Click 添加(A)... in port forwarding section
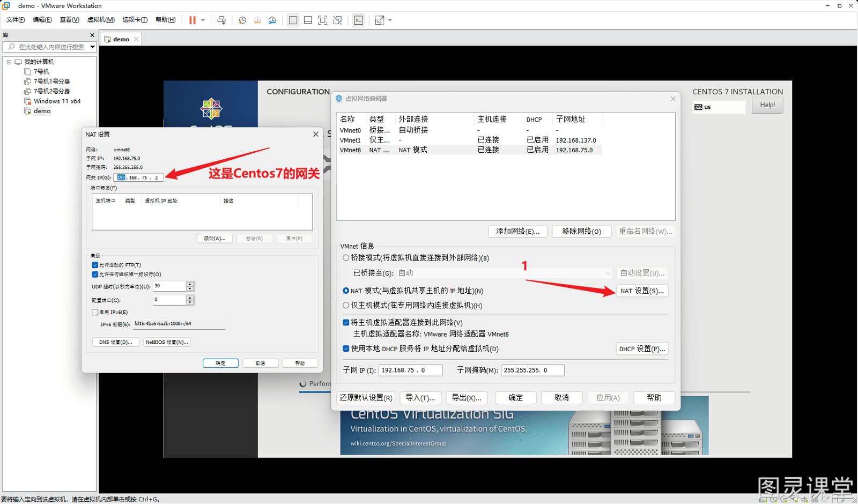 214,239
